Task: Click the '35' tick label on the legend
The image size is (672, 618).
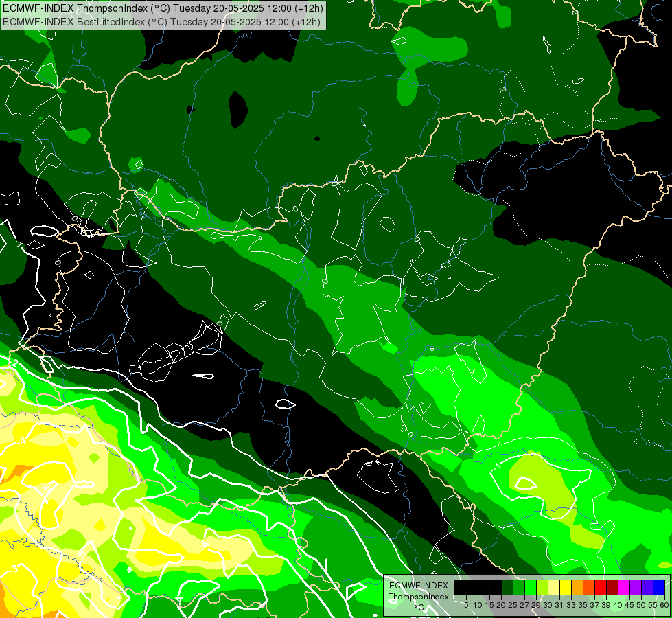Action: coord(583,605)
